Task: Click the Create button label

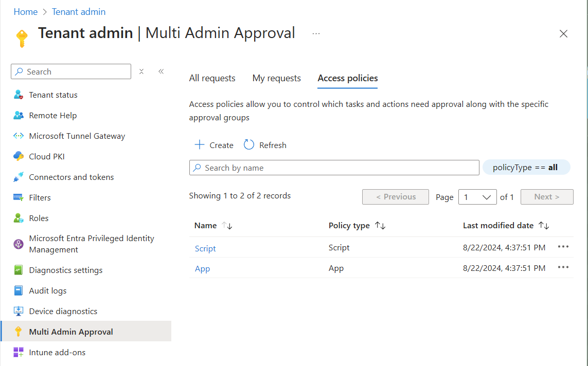Action: point(221,145)
